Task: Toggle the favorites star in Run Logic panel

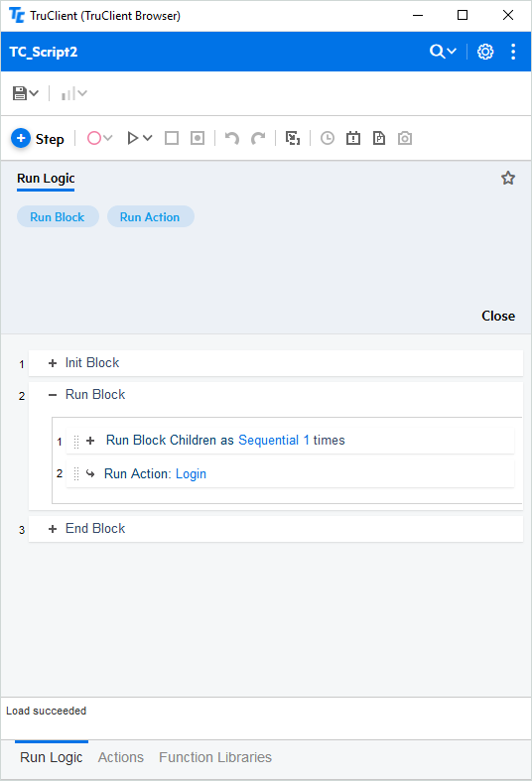Action: 508,178
